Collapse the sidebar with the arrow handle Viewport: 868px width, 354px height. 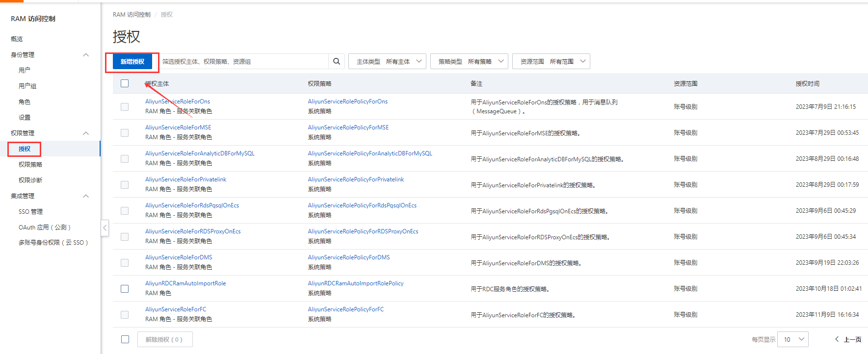[105, 228]
